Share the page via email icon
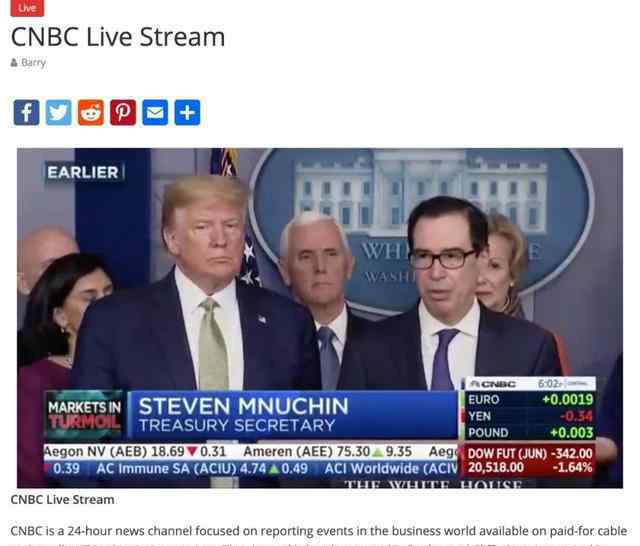 point(155,112)
